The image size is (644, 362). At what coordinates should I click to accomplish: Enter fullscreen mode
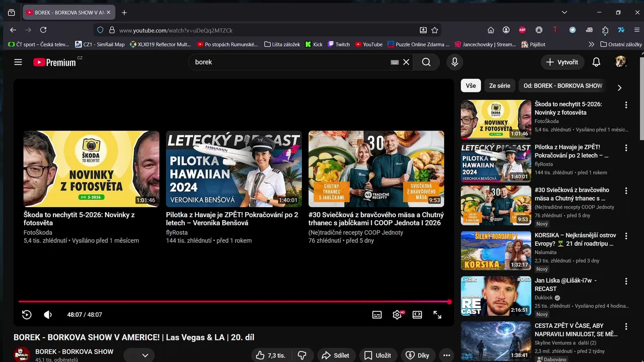(437, 315)
